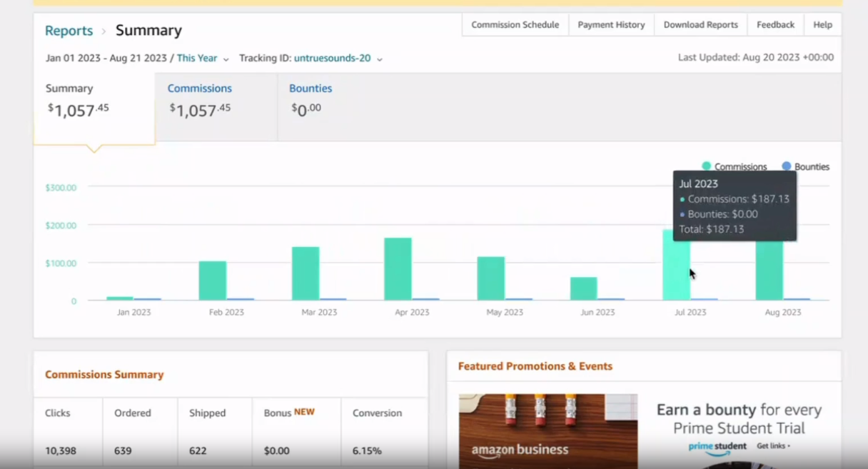Click the Apr 2023 axis label
868x469 pixels.
(412, 313)
